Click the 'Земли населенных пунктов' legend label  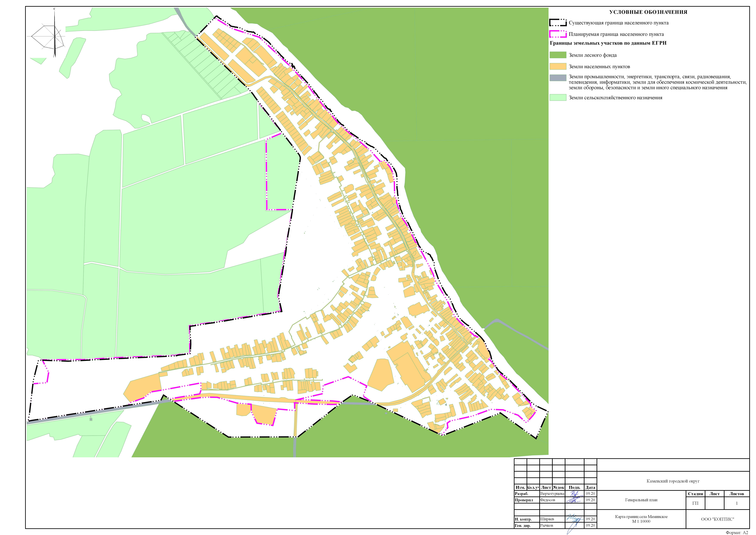pos(599,67)
